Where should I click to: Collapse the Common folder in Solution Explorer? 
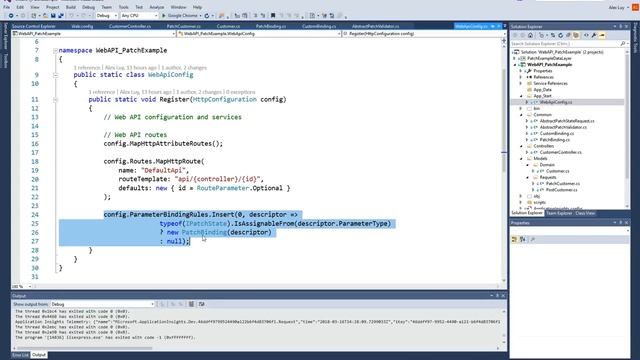[x=521, y=115]
